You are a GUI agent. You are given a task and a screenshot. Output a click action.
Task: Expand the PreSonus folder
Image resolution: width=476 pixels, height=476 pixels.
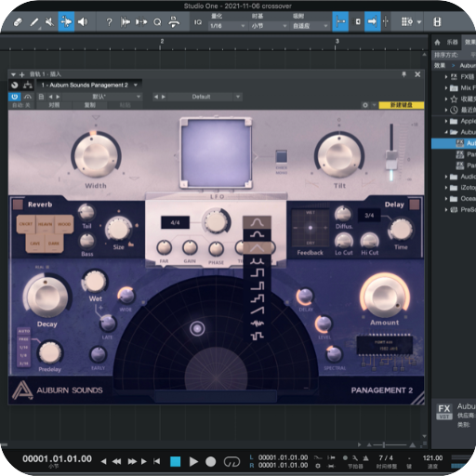(446, 210)
